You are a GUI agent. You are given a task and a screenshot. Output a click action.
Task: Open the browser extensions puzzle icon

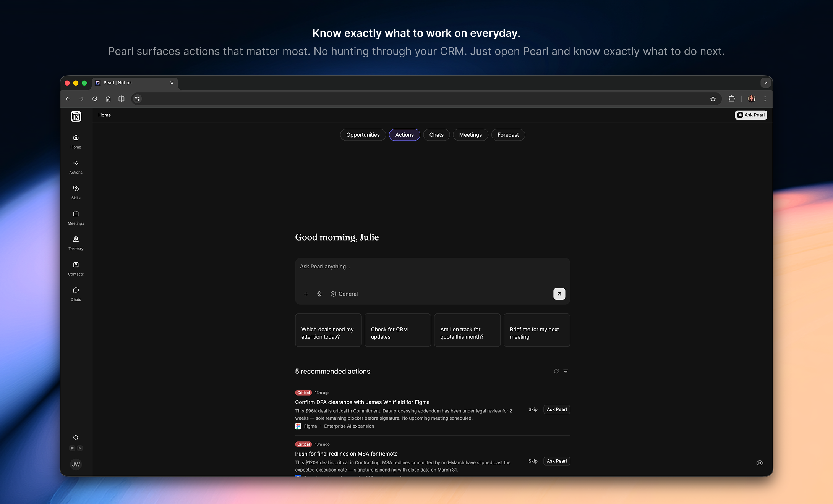tap(732, 99)
